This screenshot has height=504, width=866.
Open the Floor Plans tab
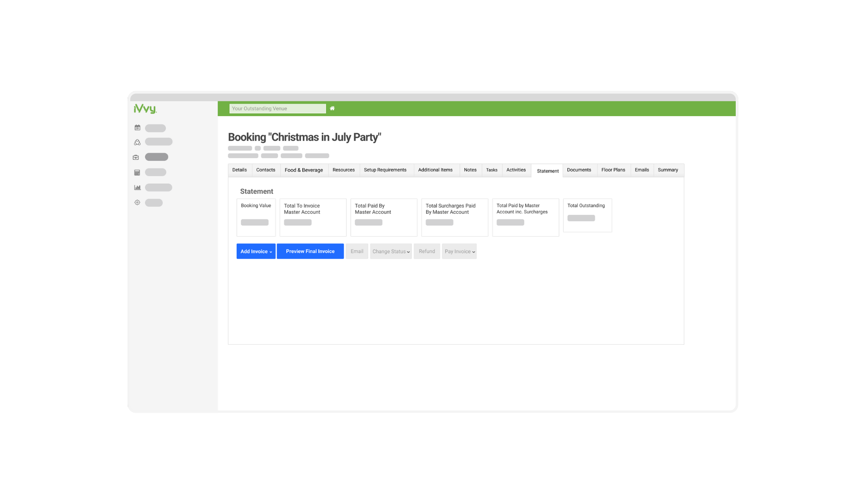pyautogui.click(x=613, y=170)
